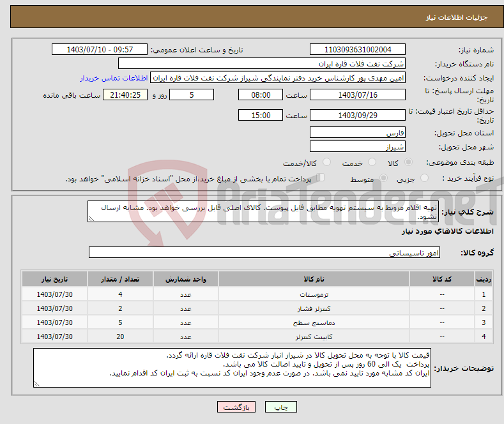Select the کالا radio button
Screen dimensions: 504x424
pyautogui.click(x=408, y=162)
